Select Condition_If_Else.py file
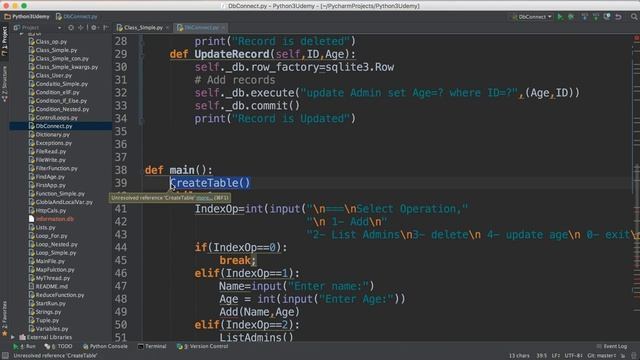Image resolution: width=640 pixels, height=360 pixels. [x=61, y=101]
